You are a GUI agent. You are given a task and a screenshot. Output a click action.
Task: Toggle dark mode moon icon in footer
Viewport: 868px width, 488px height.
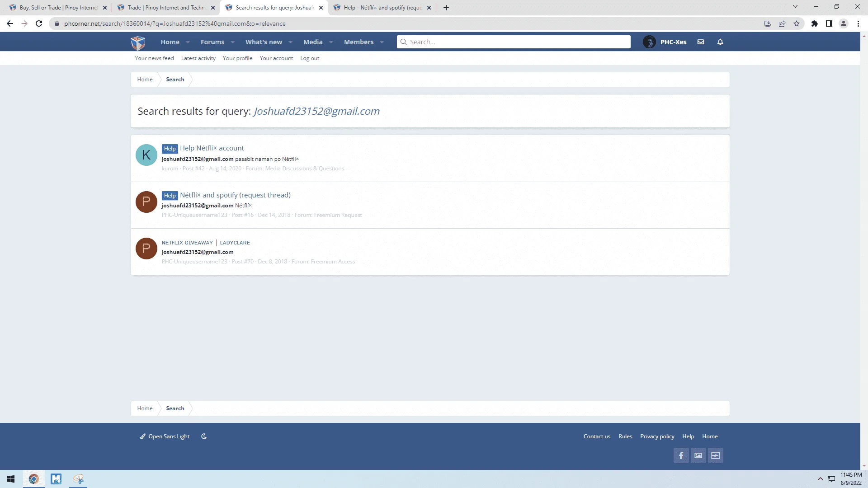pyautogui.click(x=204, y=436)
